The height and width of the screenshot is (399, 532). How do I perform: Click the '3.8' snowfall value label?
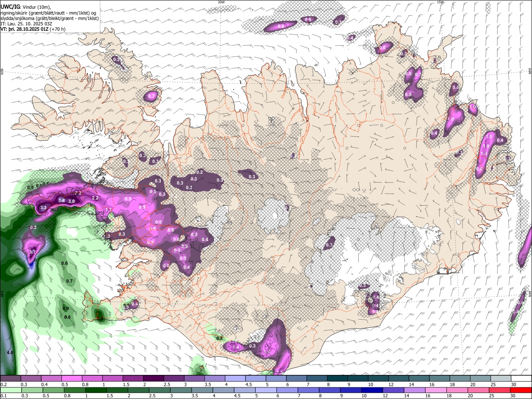[62, 200]
